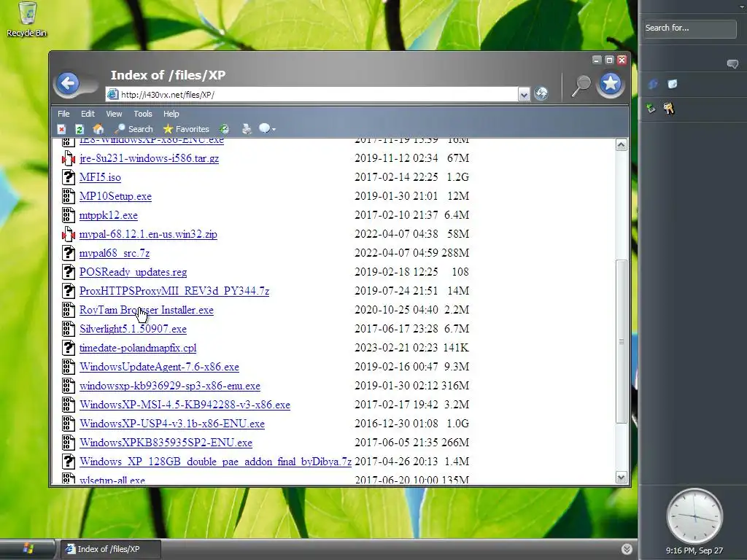Open WindowsXPKB835935SP2-ENU.exe link

[166, 443]
